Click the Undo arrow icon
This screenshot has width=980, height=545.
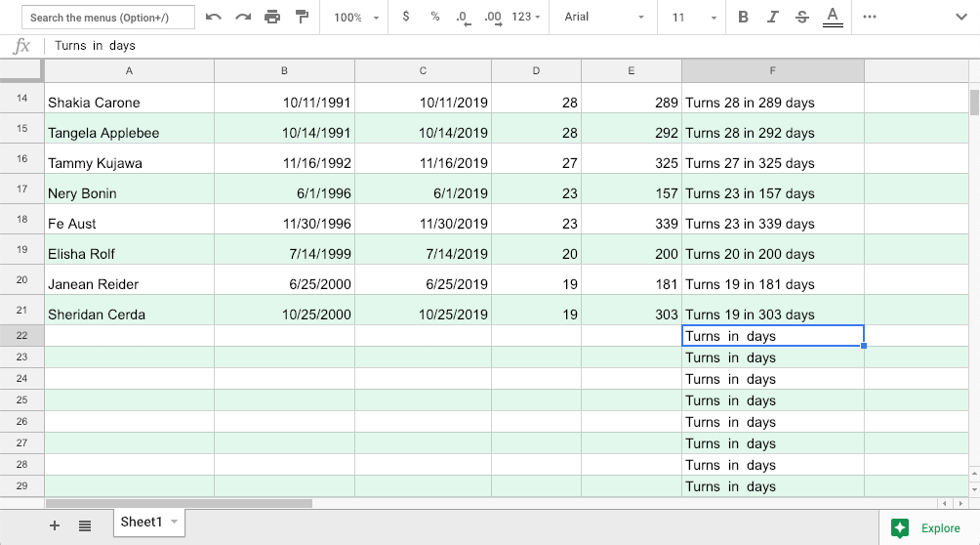click(x=214, y=18)
